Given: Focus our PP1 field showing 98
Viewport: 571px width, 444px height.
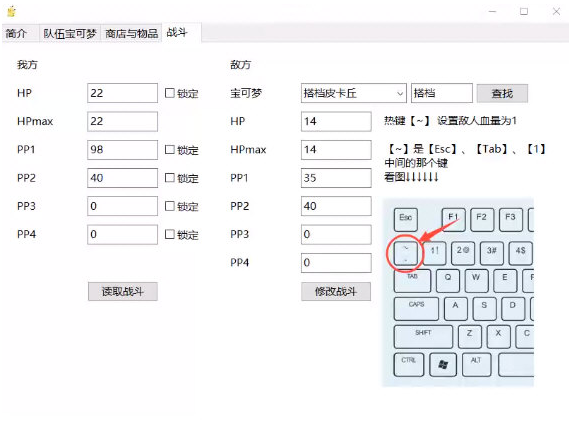Looking at the screenshot, I should [122, 150].
